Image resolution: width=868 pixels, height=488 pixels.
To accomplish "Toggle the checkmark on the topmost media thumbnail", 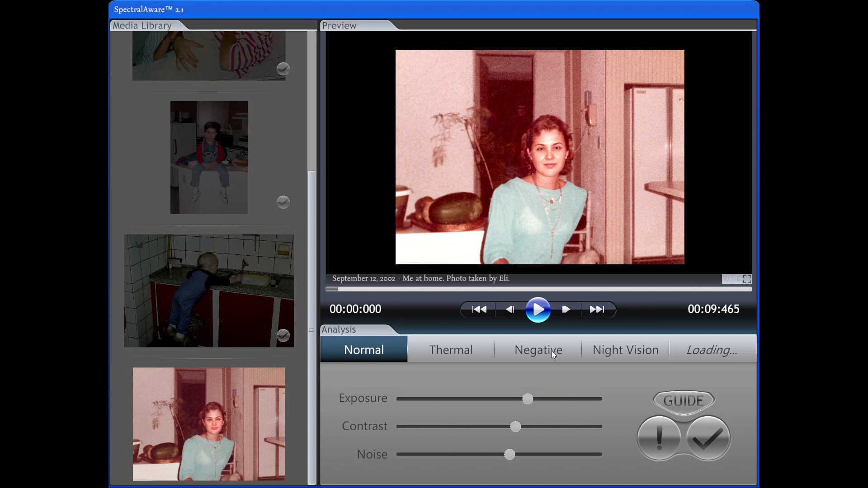I will pyautogui.click(x=283, y=69).
